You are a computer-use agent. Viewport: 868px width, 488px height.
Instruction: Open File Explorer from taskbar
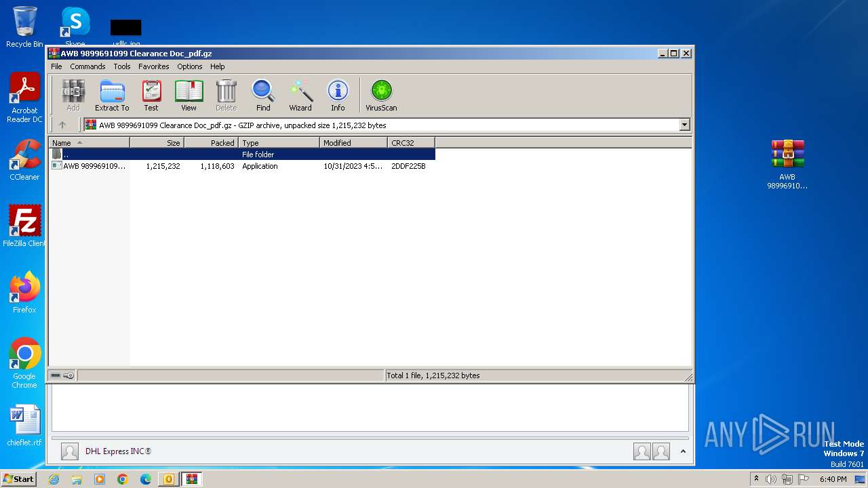click(77, 479)
